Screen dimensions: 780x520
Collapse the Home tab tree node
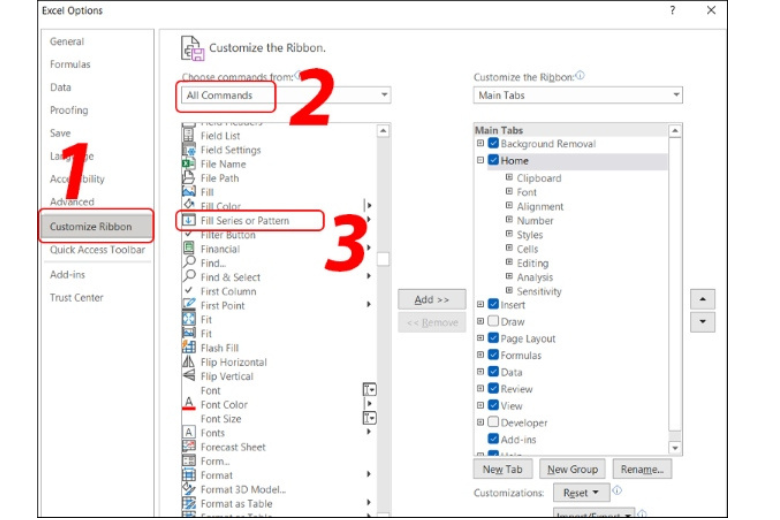[x=480, y=160]
